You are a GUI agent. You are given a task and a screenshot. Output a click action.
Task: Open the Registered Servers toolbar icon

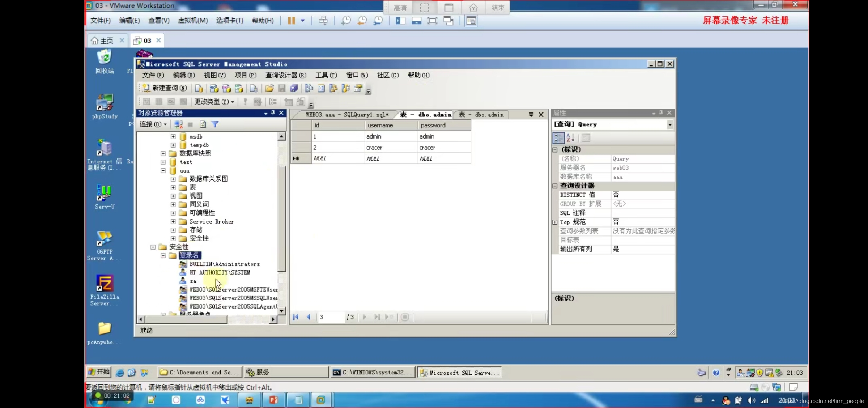pyautogui.click(x=309, y=88)
